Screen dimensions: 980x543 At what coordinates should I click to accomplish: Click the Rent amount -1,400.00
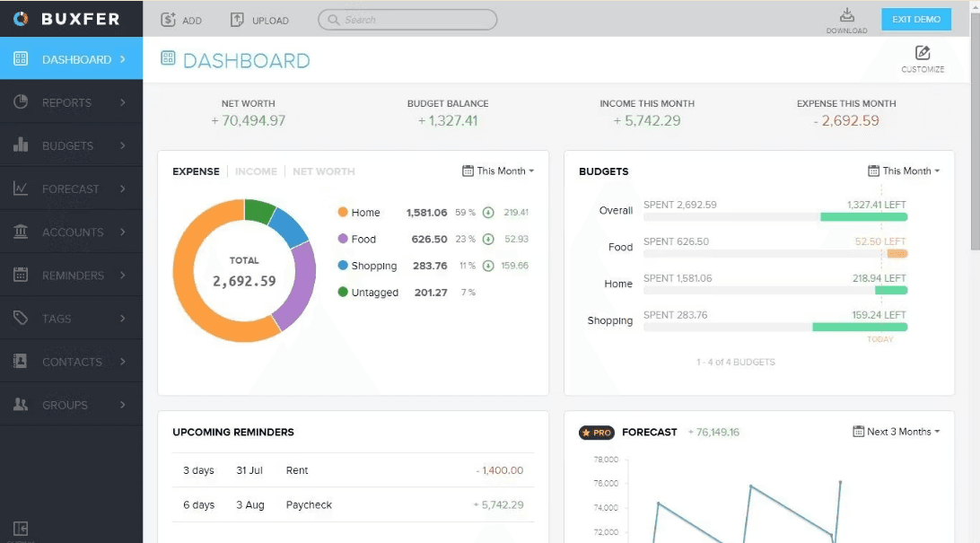tap(499, 470)
